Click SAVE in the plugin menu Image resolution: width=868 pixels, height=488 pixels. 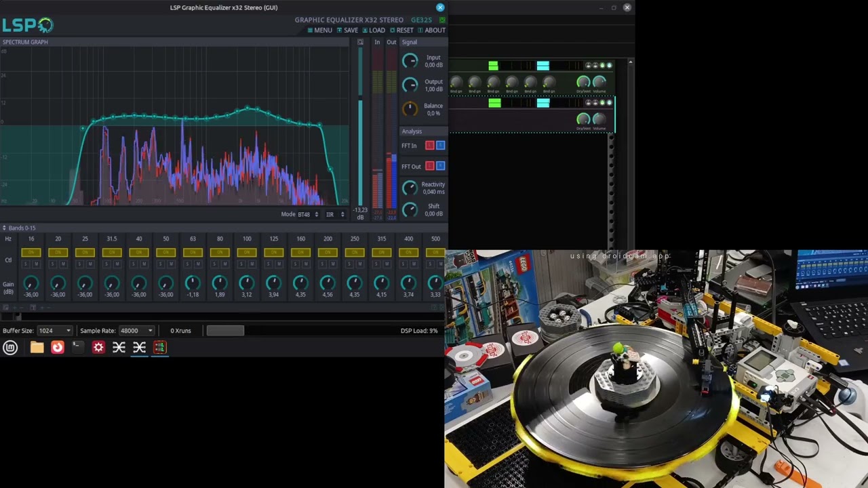pyautogui.click(x=348, y=30)
